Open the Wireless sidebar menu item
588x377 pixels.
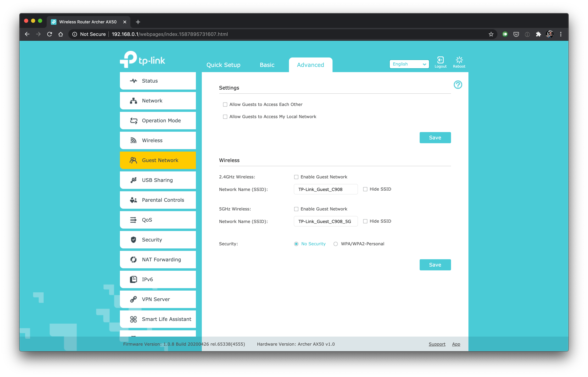pos(158,140)
